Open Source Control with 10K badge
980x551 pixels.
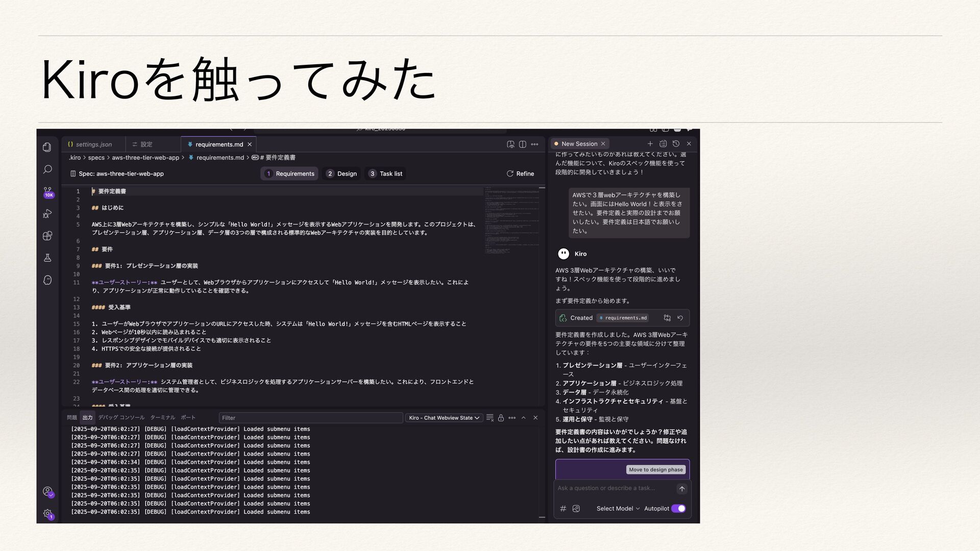pos(47,191)
